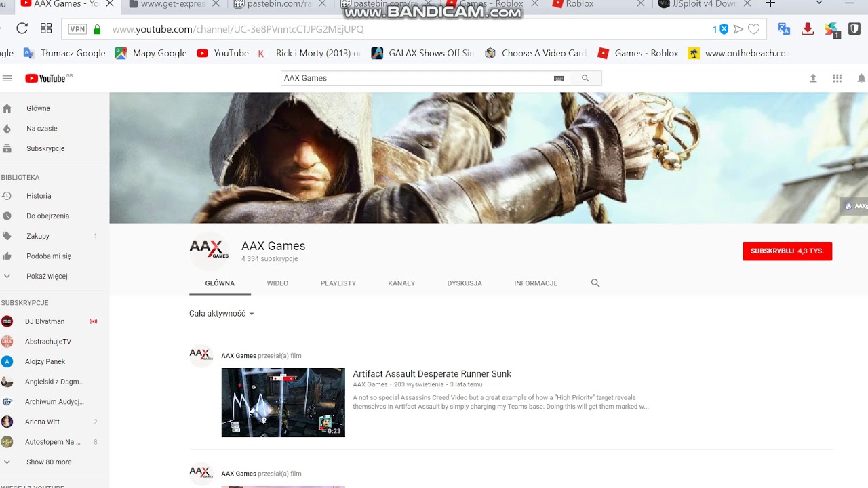Click the red download extension icon

point(807,29)
